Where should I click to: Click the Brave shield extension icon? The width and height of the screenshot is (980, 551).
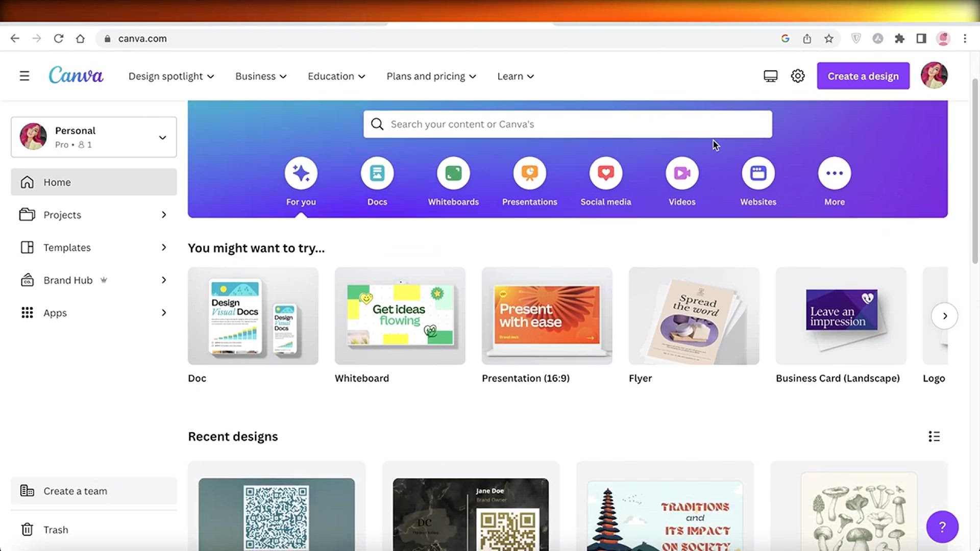click(856, 38)
